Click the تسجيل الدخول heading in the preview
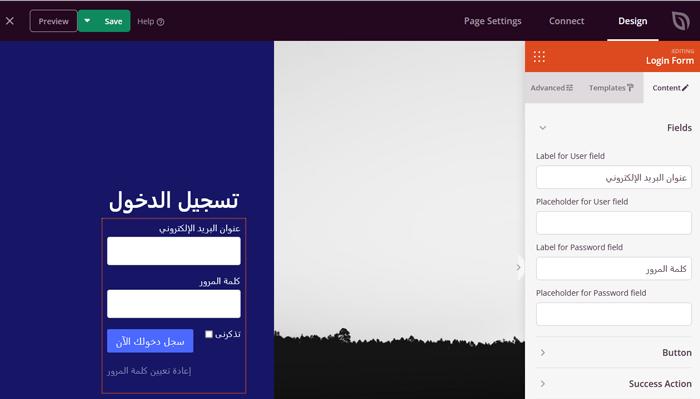This screenshot has width=700, height=399. click(174, 201)
